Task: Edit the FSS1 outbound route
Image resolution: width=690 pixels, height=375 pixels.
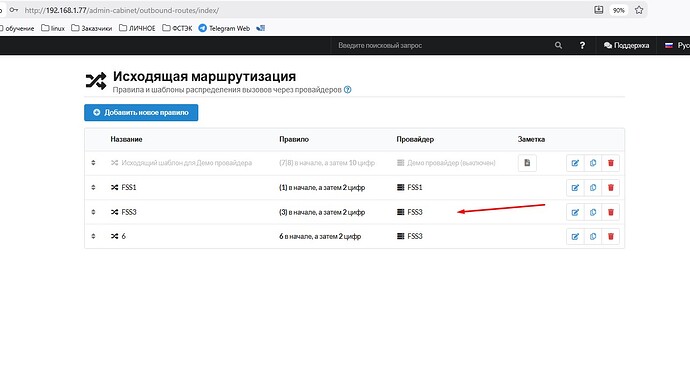Action: tap(575, 188)
